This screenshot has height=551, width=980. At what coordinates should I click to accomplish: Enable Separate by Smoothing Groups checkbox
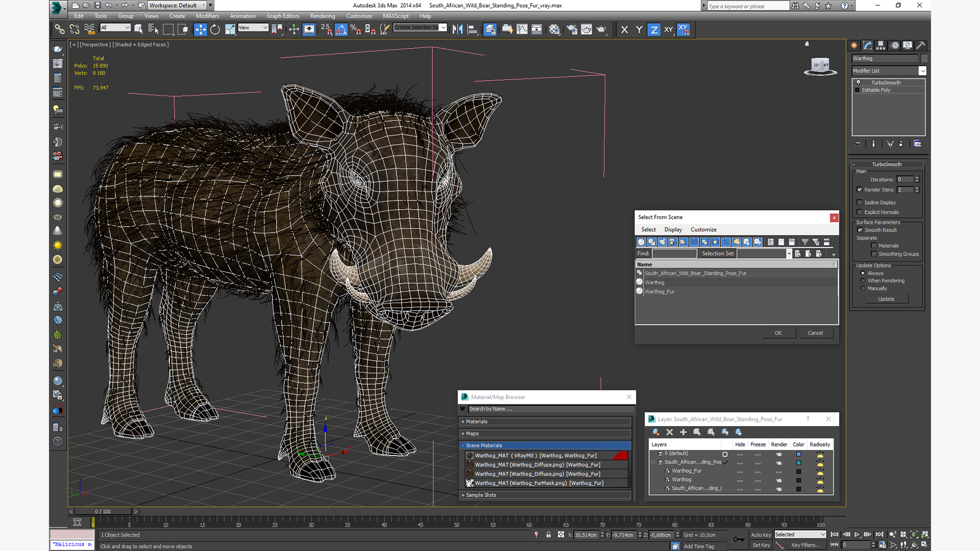(x=874, y=254)
